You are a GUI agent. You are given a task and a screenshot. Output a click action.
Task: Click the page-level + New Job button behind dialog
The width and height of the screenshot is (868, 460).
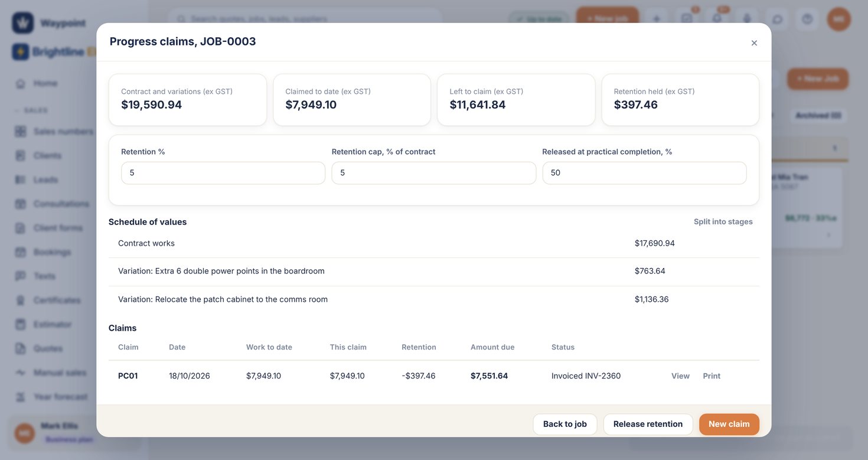tap(818, 79)
